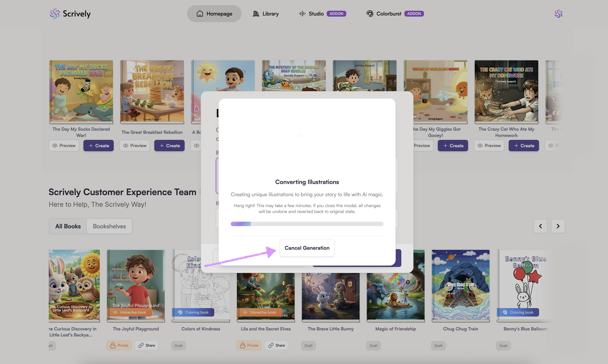608x364 pixels.
Task: Preview The Great Breakfast Rebellion book
Action: [x=135, y=146]
